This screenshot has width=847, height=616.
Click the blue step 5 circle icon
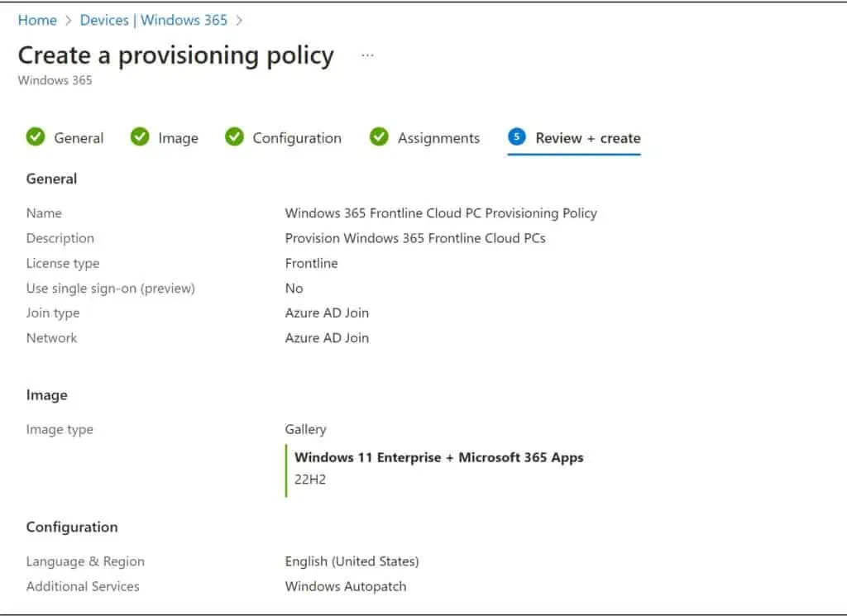[x=517, y=136]
